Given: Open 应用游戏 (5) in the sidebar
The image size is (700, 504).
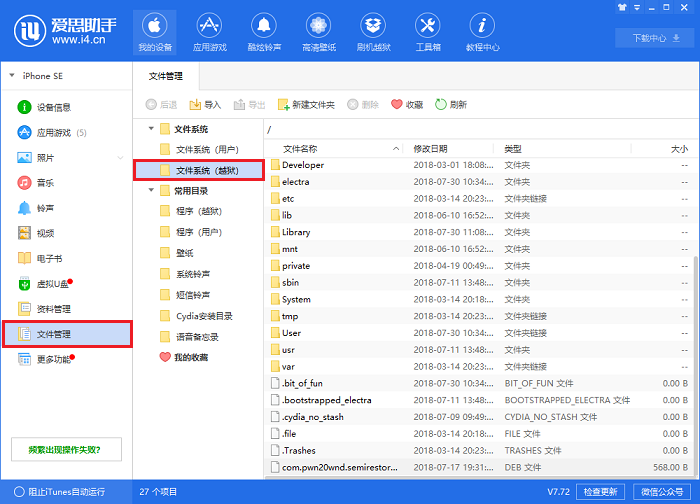Looking at the screenshot, I should (52, 133).
